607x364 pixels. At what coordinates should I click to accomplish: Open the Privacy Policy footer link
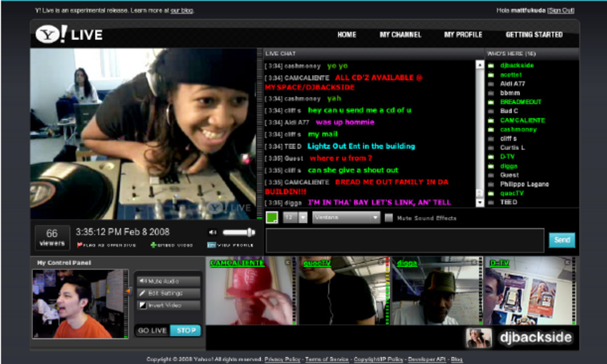(282, 359)
